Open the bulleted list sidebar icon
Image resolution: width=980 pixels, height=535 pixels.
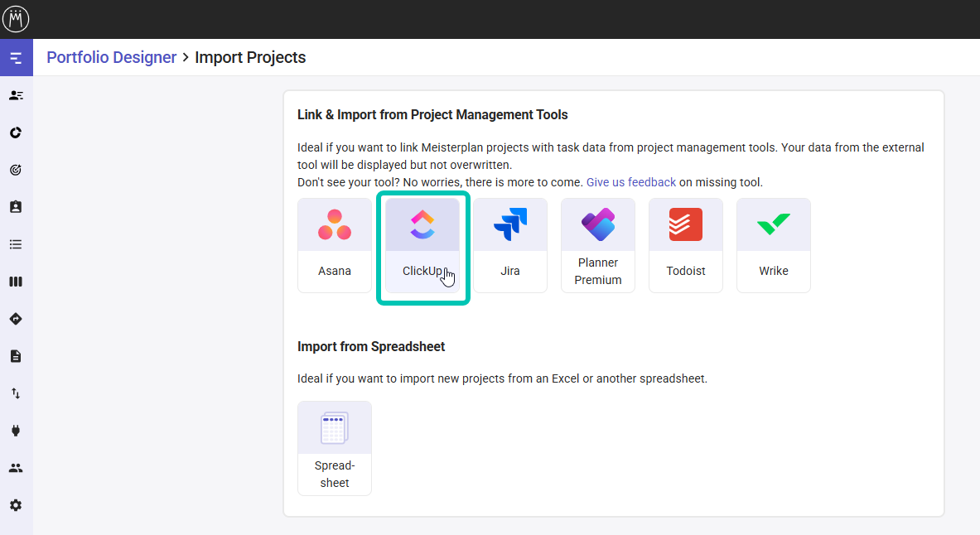(x=17, y=244)
